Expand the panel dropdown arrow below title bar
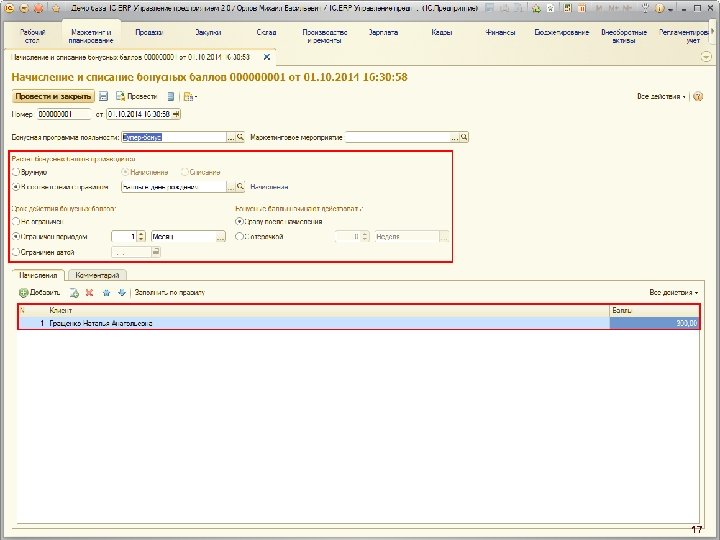720x540 pixels. tap(706, 57)
